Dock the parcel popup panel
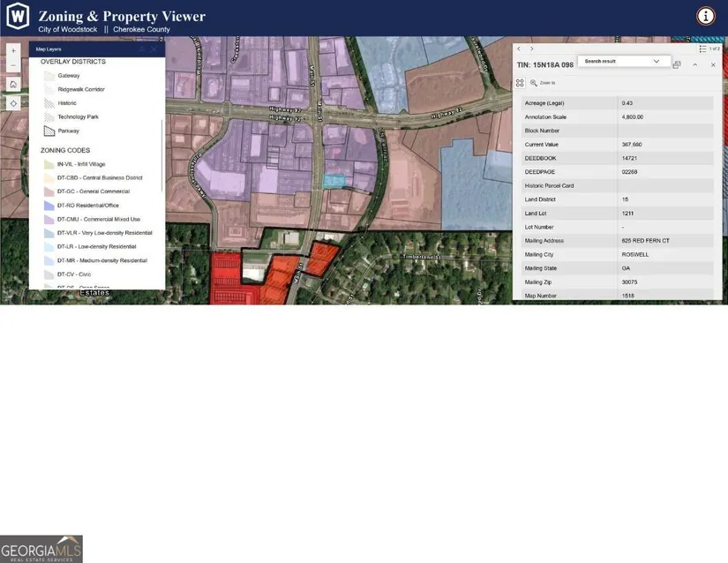The image size is (728, 563). tap(677, 64)
